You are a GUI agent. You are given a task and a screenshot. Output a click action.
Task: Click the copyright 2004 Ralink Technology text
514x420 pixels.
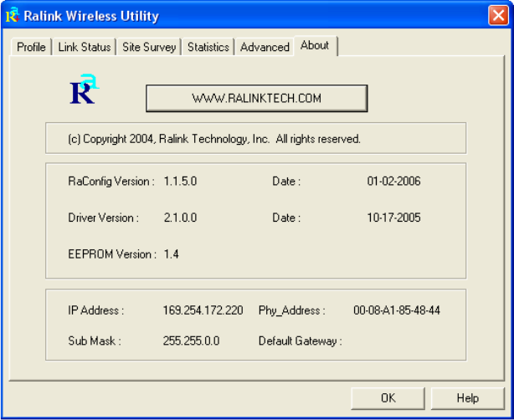(x=214, y=139)
